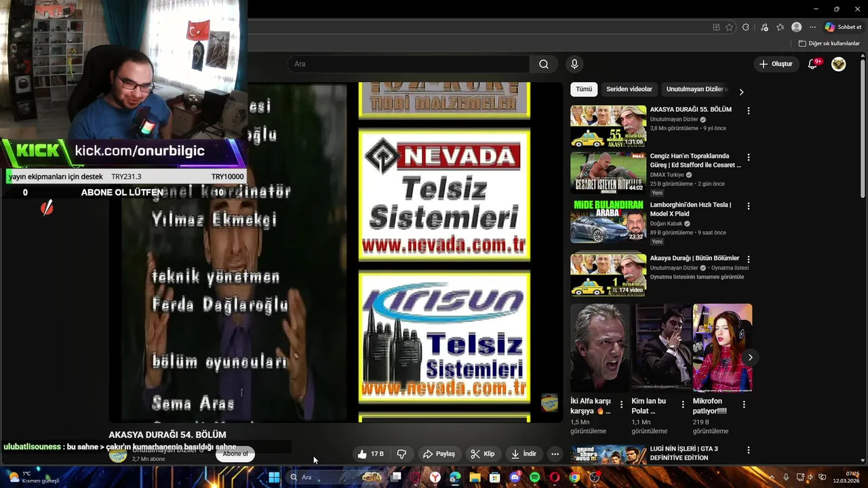Viewport: 868px width, 488px height.
Task: Open Diğer sık kullanılanlar bookmarks folder
Action: [829, 43]
